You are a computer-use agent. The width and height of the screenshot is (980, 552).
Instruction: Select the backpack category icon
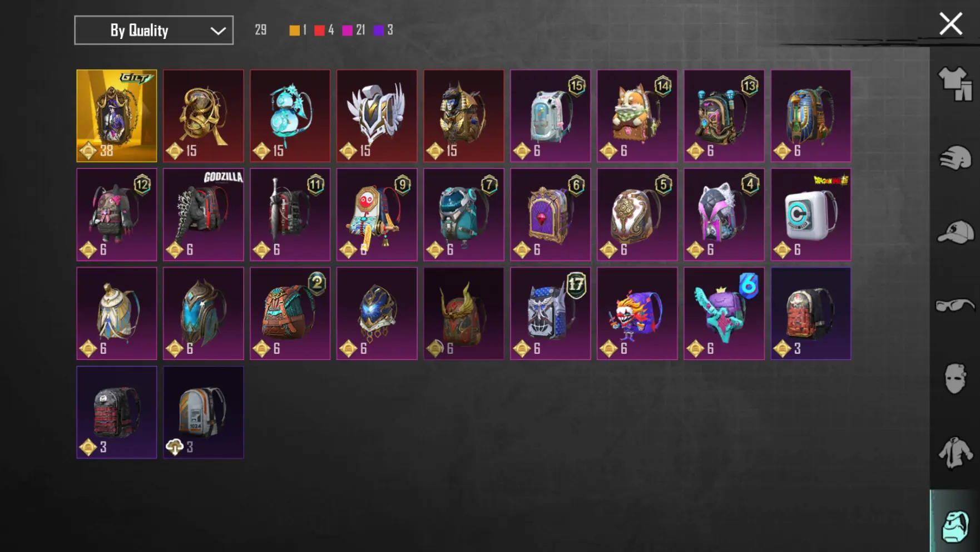(x=955, y=525)
